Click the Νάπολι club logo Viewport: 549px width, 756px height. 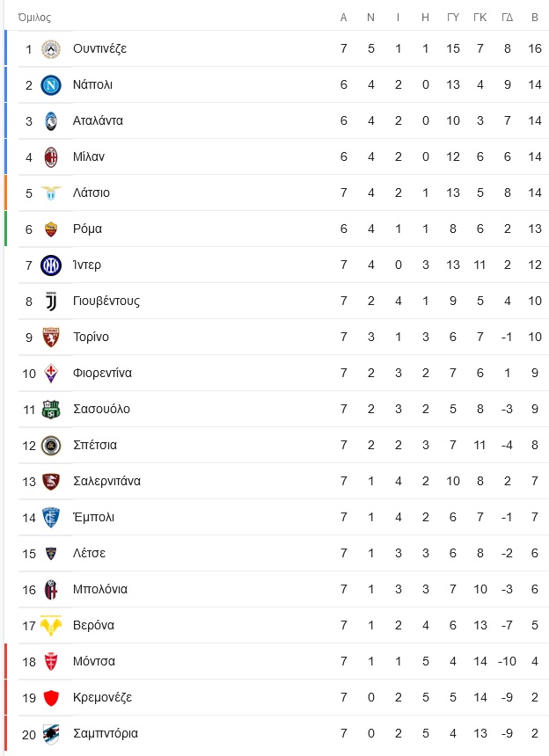tap(51, 85)
